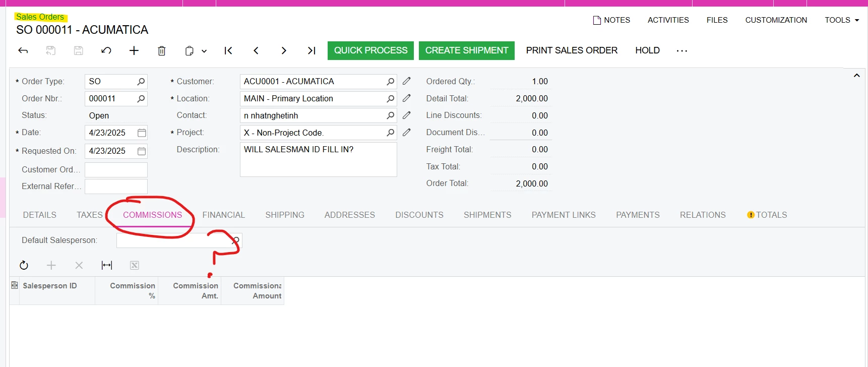Viewport: 868px width, 367px height.
Task: Select the Commissions tab
Action: click(153, 215)
